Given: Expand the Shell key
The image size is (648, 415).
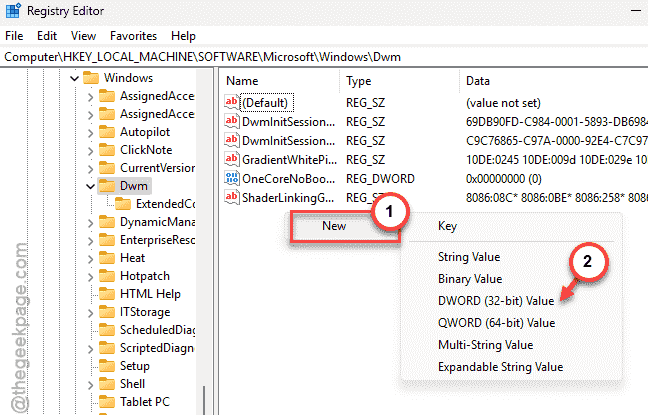Looking at the screenshot, I should [x=91, y=384].
